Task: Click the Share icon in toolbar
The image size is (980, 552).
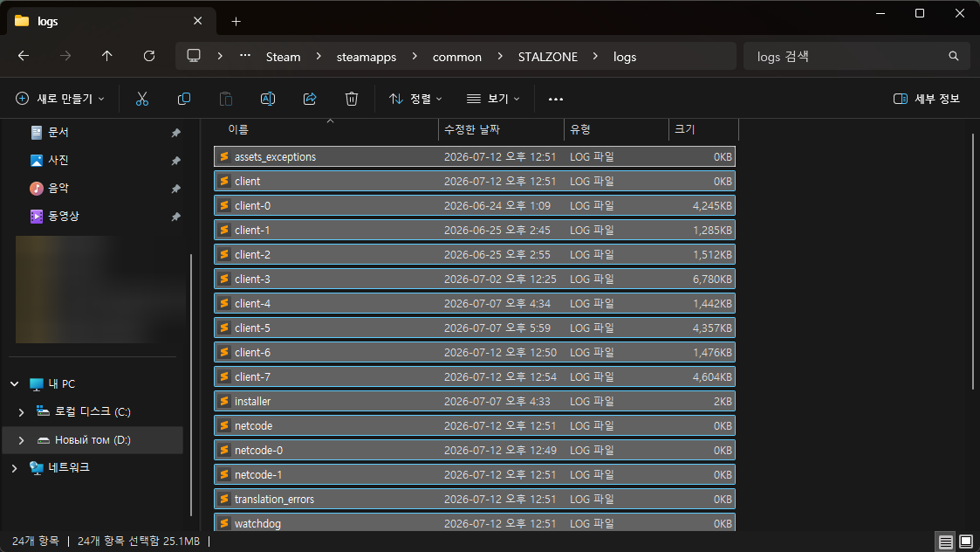Action: (x=310, y=99)
